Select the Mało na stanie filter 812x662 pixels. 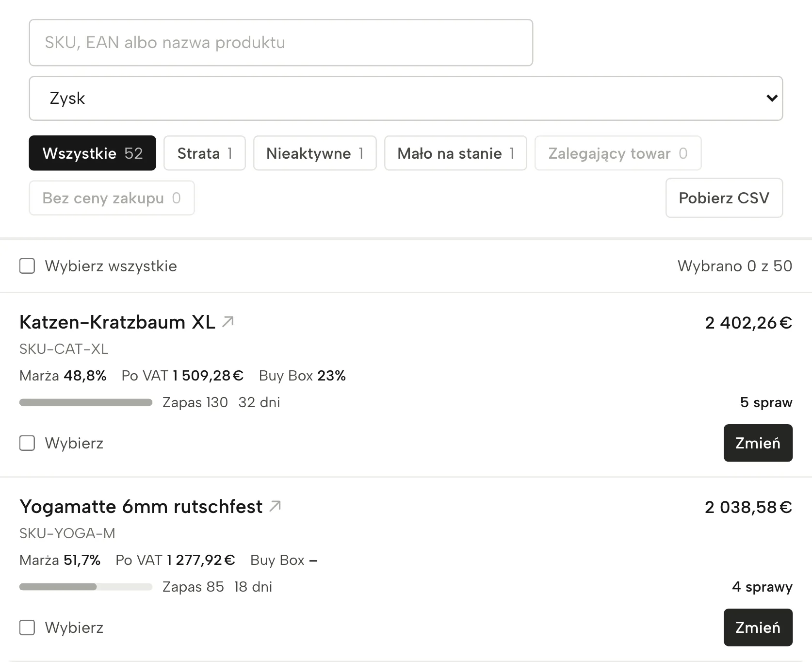point(455,153)
